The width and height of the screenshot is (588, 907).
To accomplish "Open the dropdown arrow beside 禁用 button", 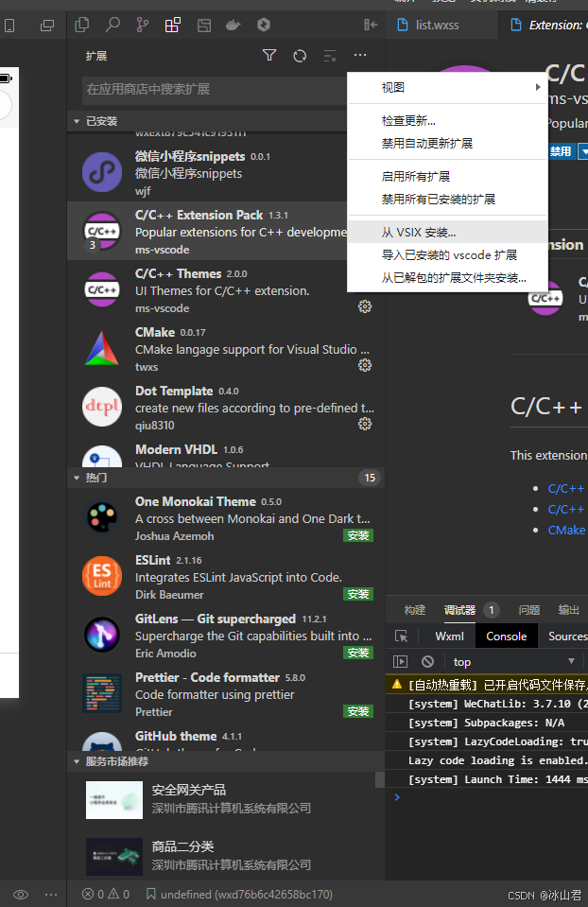I will 583,151.
